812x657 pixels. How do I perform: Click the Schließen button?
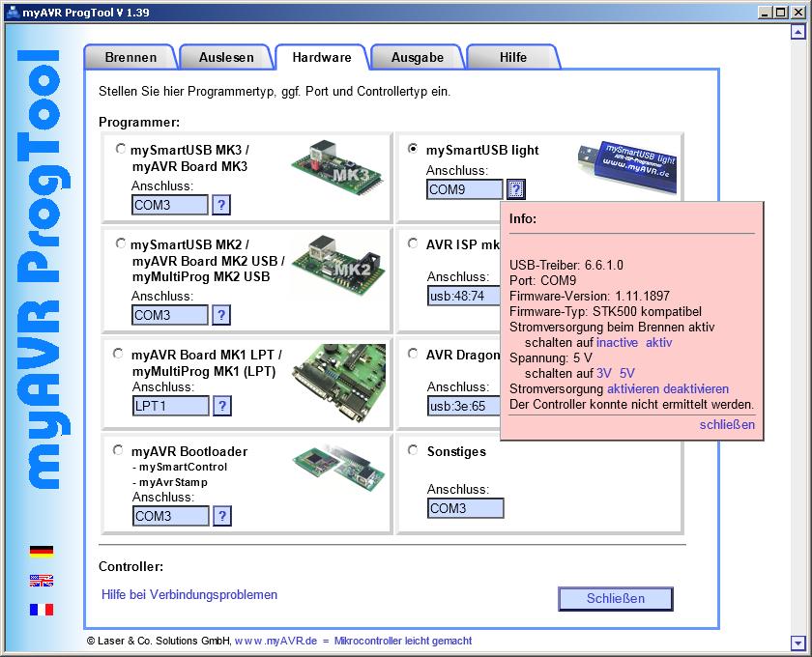[615, 598]
